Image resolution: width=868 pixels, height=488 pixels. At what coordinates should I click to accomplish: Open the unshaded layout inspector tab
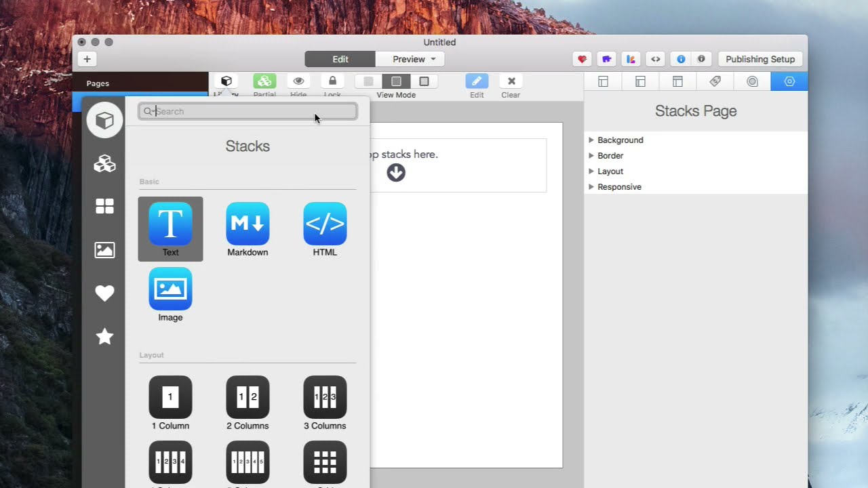coord(603,81)
